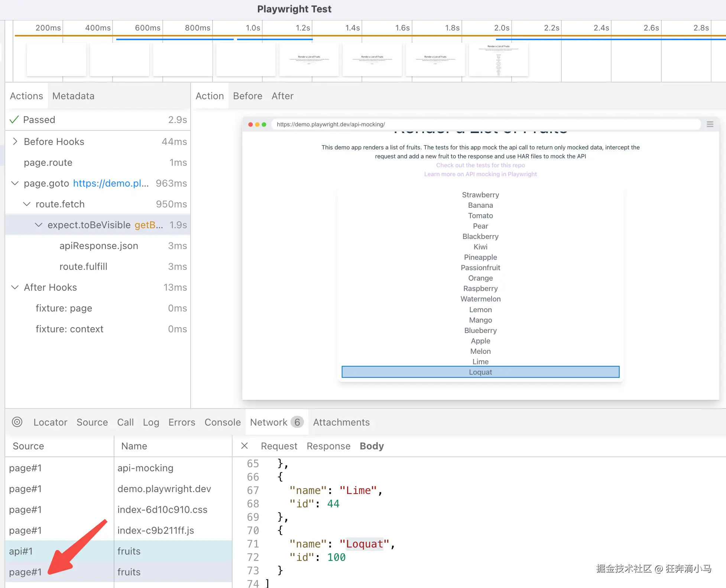
Task: Click the green dot in snapshot browser
Action: (264, 125)
